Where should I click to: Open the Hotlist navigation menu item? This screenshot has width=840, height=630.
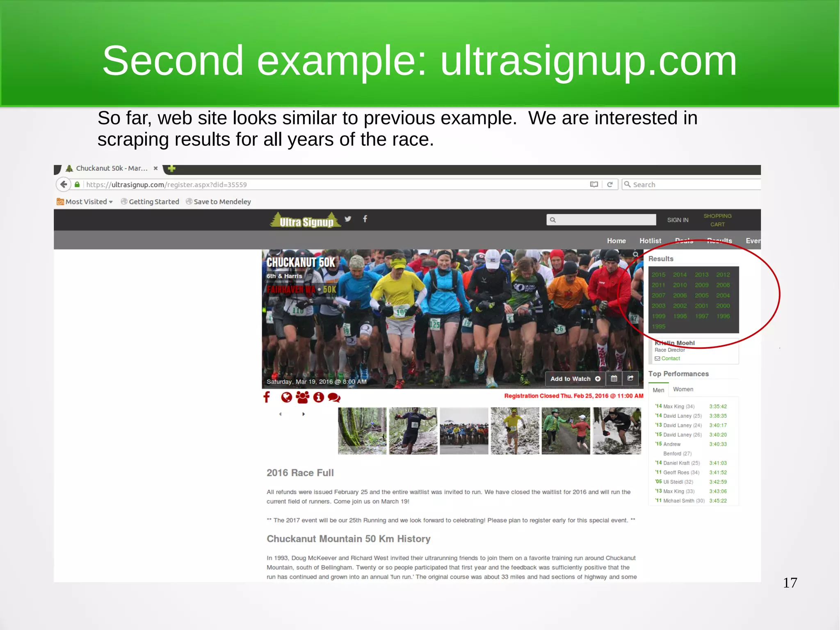650,241
